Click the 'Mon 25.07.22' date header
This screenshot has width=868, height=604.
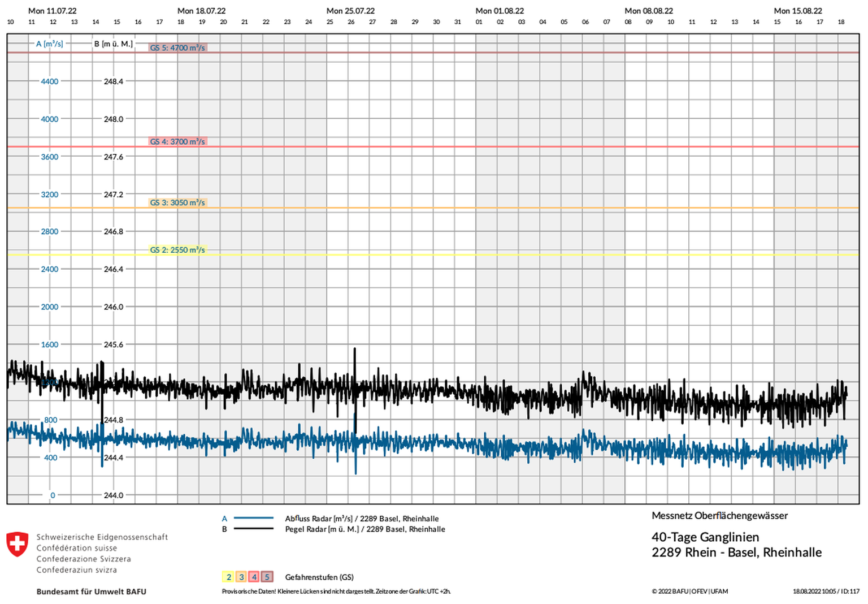(x=351, y=11)
